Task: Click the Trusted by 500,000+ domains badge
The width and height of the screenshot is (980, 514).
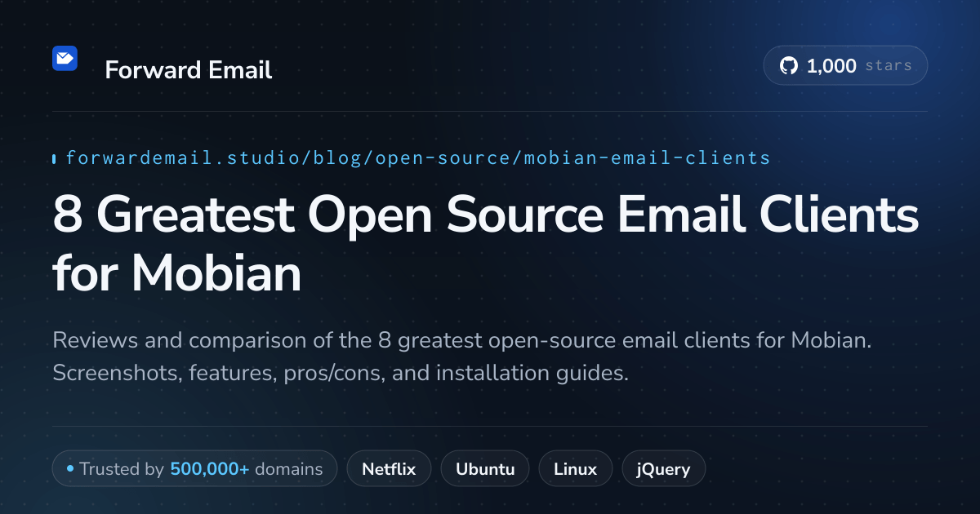Action: (x=194, y=469)
